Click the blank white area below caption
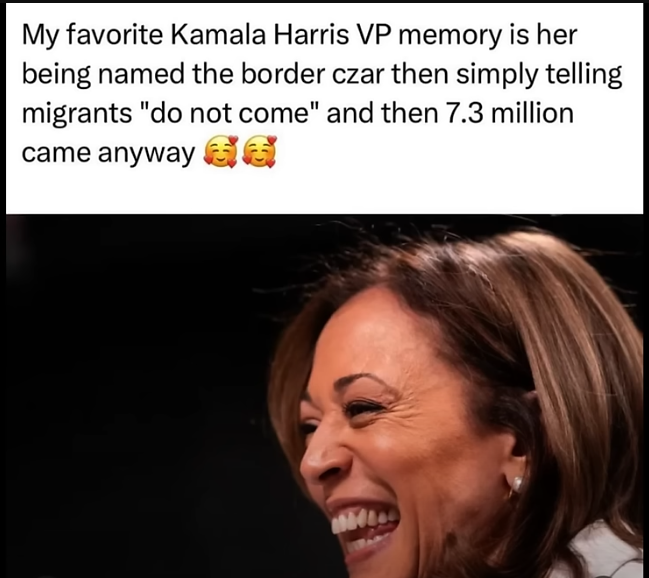649x578 pixels. point(324,193)
